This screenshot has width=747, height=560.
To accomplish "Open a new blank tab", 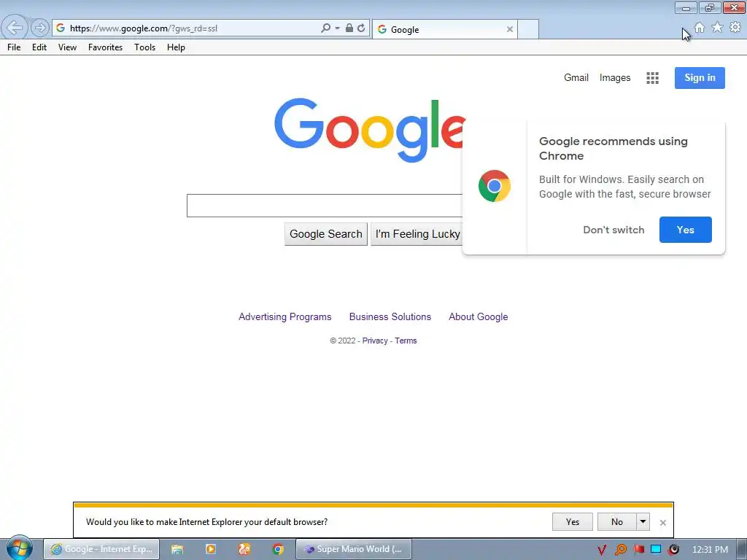I will (528, 29).
